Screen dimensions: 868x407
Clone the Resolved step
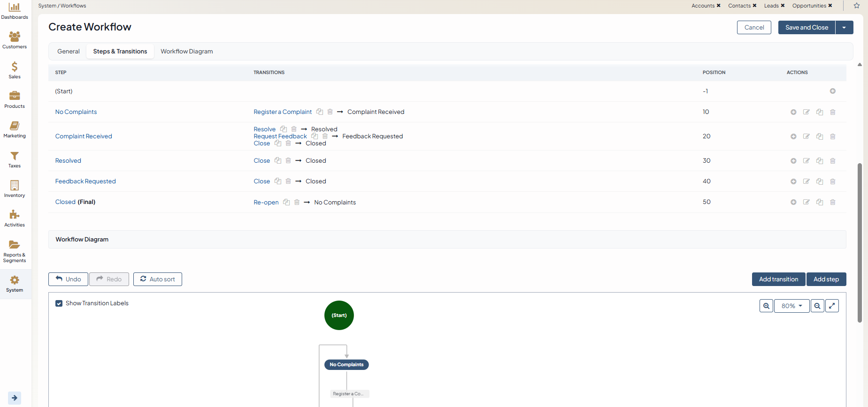tap(819, 161)
